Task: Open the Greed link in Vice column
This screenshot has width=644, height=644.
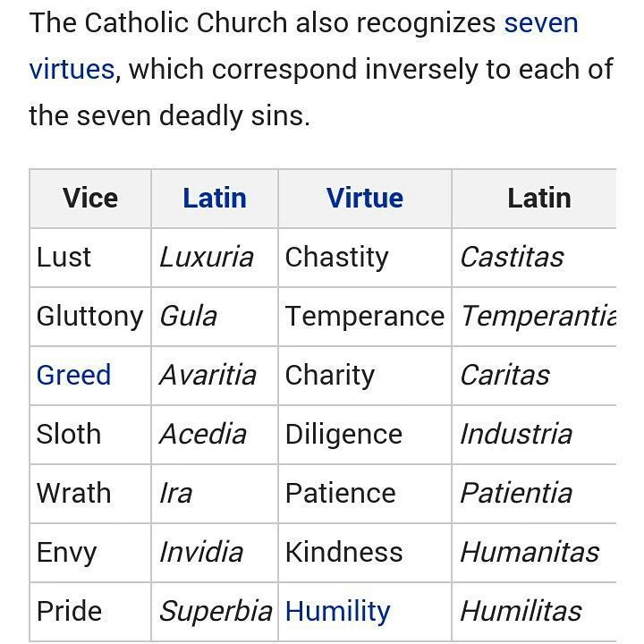Action: click(x=73, y=375)
